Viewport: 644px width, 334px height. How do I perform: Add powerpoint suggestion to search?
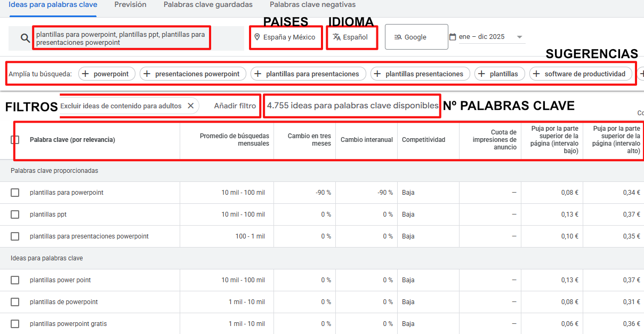[107, 74]
